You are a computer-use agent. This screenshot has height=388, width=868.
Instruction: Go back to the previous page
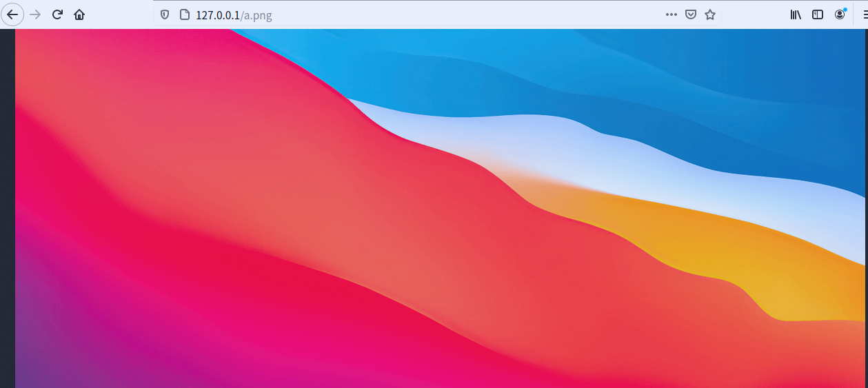12,14
